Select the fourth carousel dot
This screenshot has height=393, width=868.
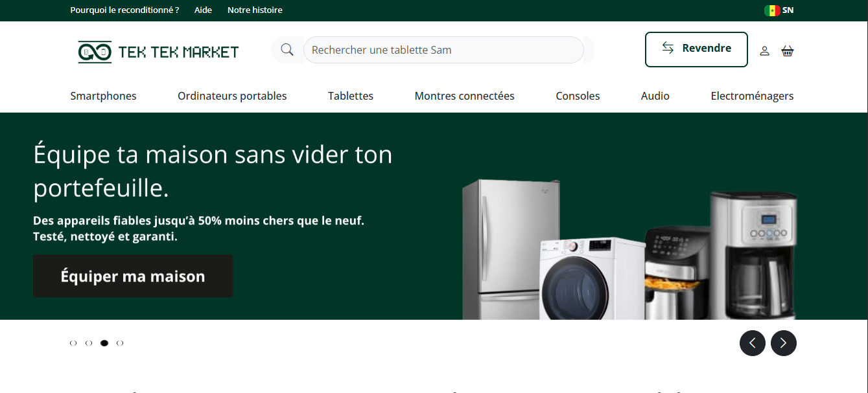point(120,343)
